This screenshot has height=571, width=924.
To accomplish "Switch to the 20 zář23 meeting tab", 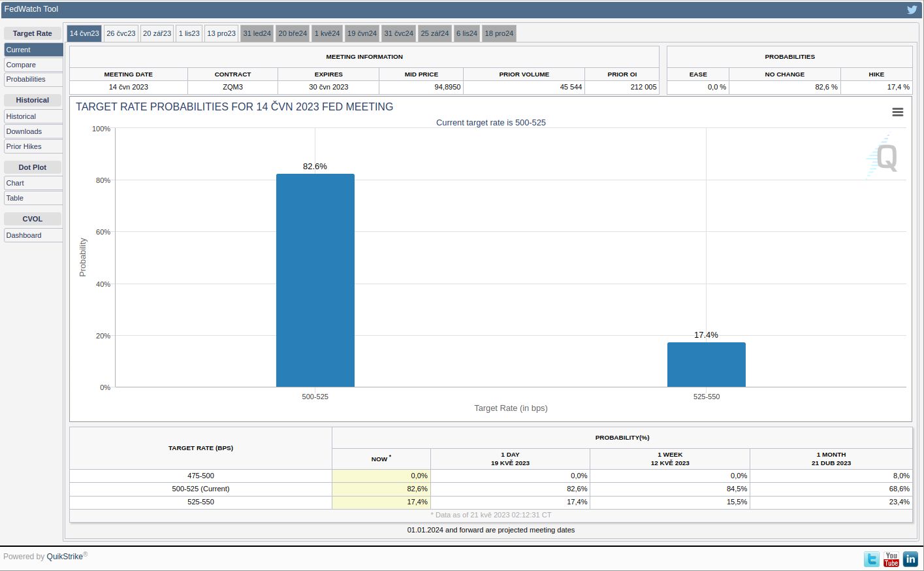I will 157,33.
